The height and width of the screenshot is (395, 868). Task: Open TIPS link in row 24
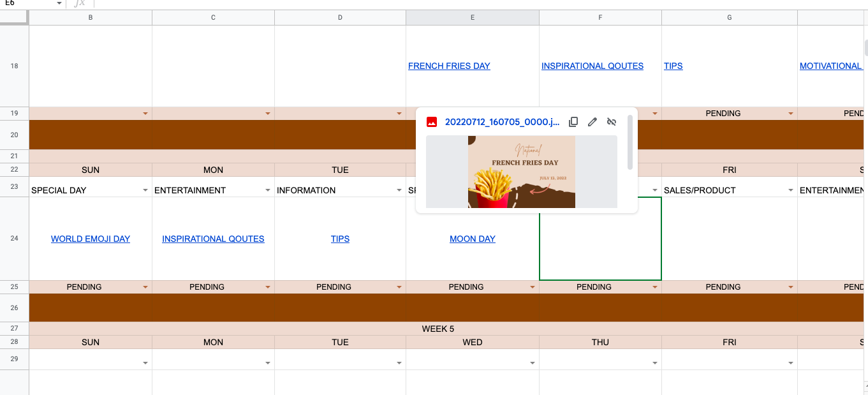point(340,239)
